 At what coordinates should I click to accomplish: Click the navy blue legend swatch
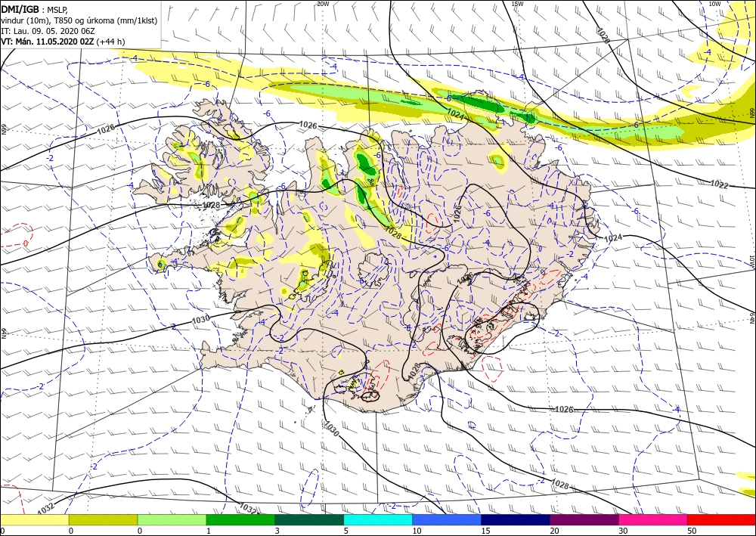tap(516, 520)
